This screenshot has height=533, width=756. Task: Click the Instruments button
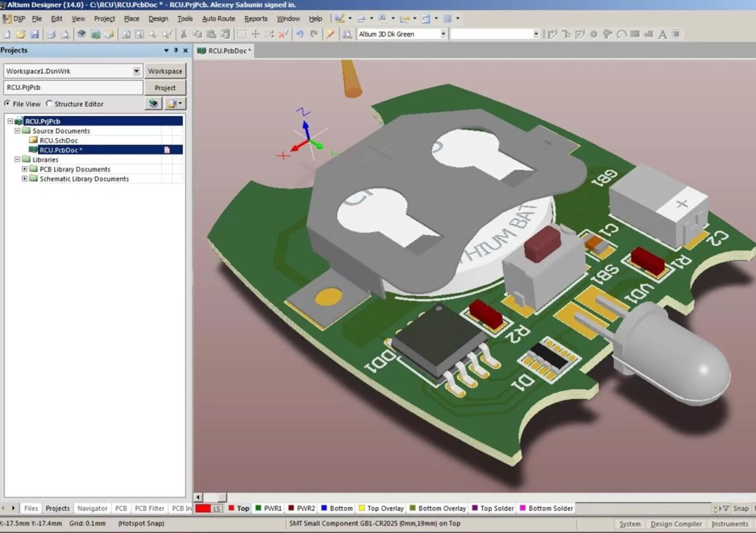pos(730,523)
